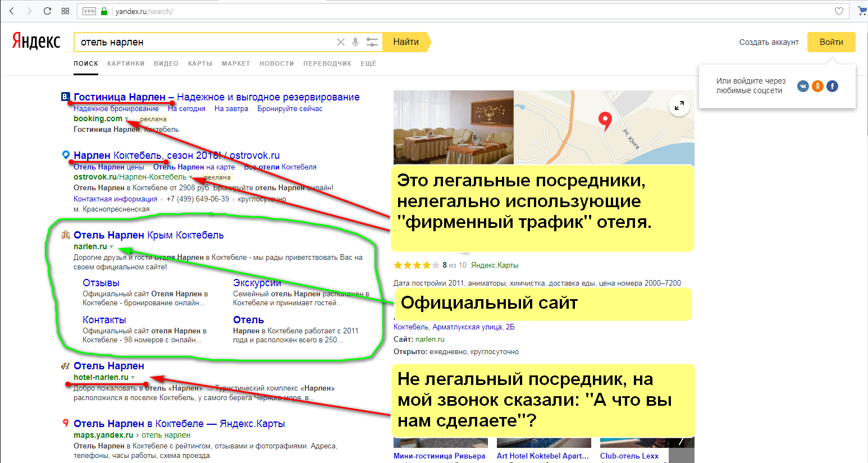
Task: Go forward with browser forward arrow
Action: 29,11
